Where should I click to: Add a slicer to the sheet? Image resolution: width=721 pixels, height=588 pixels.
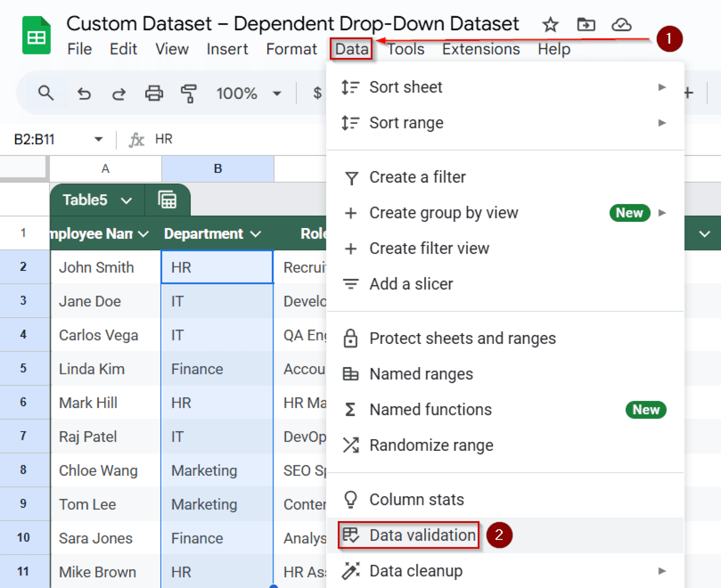pyautogui.click(x=411, y=284)
